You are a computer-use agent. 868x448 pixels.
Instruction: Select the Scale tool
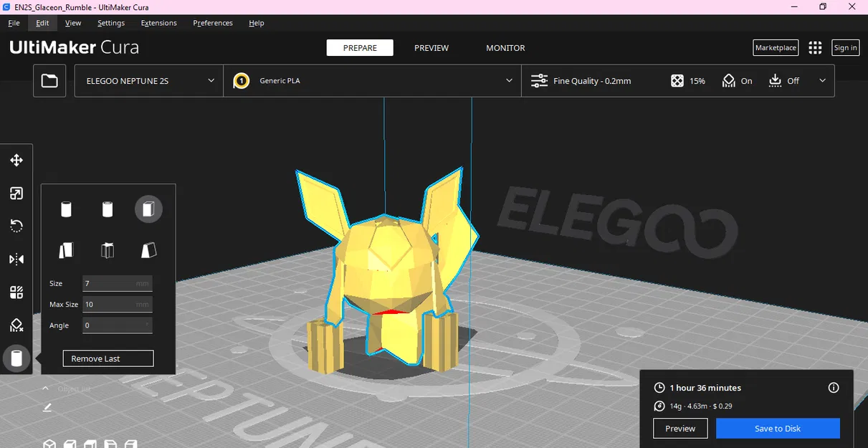tap(16, 193)
